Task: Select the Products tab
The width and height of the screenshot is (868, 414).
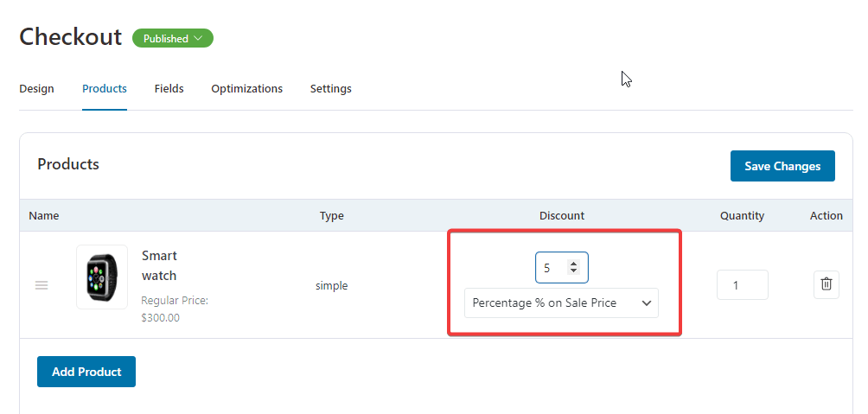Action: [105, 88]
